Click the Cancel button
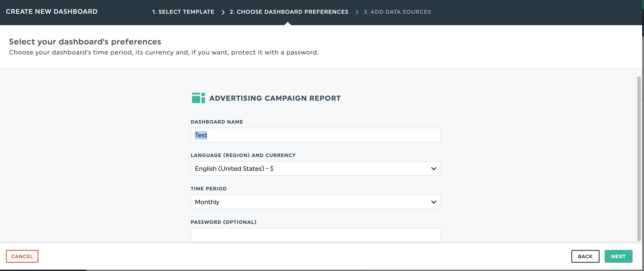The height and width of the screenshot is (271, 644). pos(22,256)
